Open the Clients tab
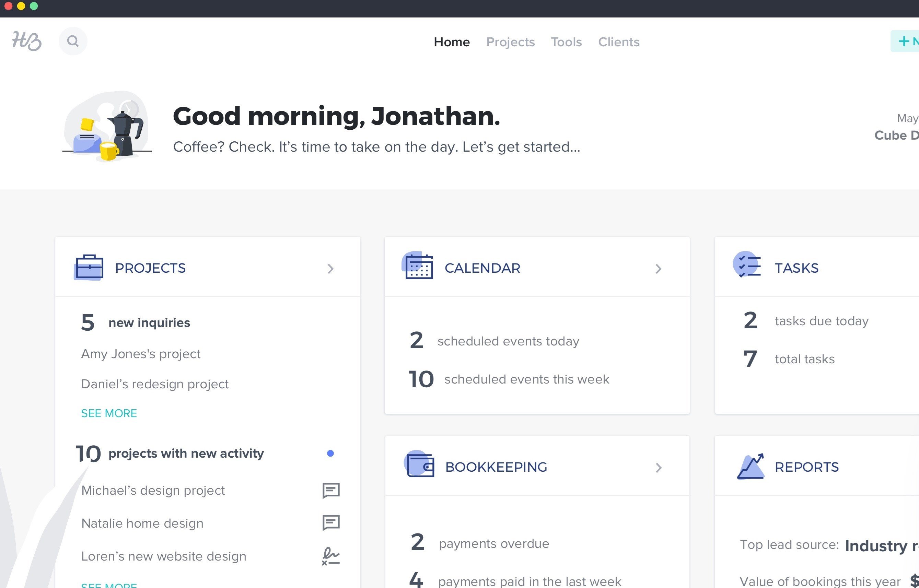Viewport: 919px width, 588px height. coord(618,42)
